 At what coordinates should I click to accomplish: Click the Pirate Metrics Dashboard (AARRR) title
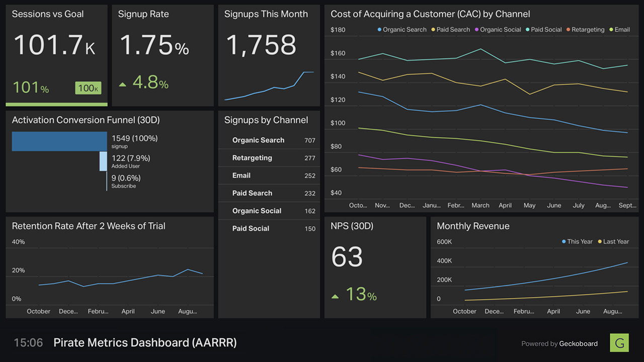pyautogui.click(x=145, y=343)
